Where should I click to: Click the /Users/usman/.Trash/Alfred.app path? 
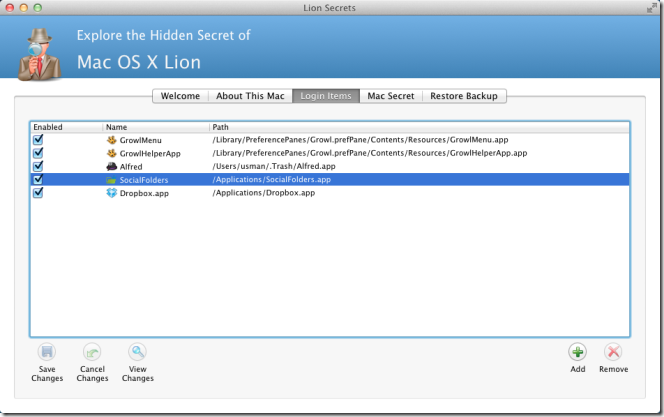pyautogui.click(x=274, y=166)
